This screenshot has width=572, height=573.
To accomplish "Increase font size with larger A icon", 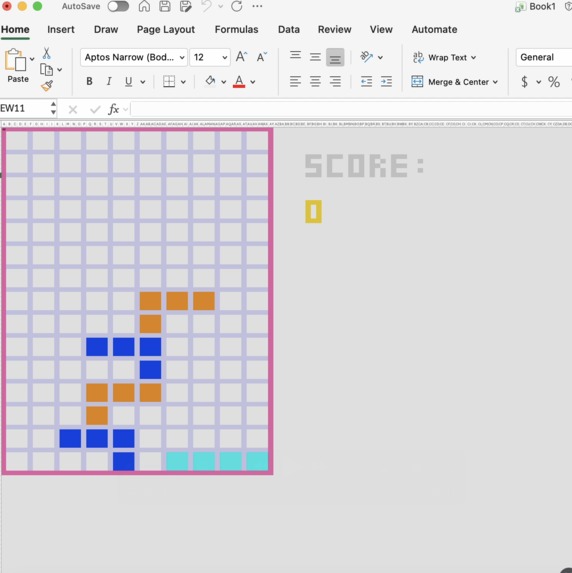I will click(x=241, y=57).
